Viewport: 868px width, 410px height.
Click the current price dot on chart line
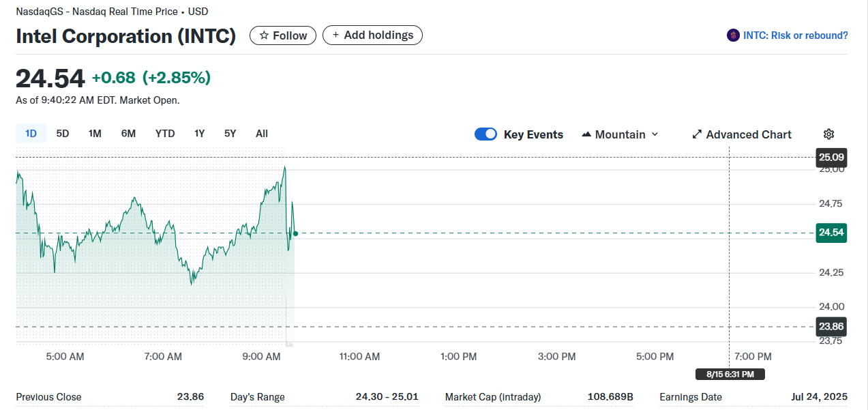click(x=295, y=233)
